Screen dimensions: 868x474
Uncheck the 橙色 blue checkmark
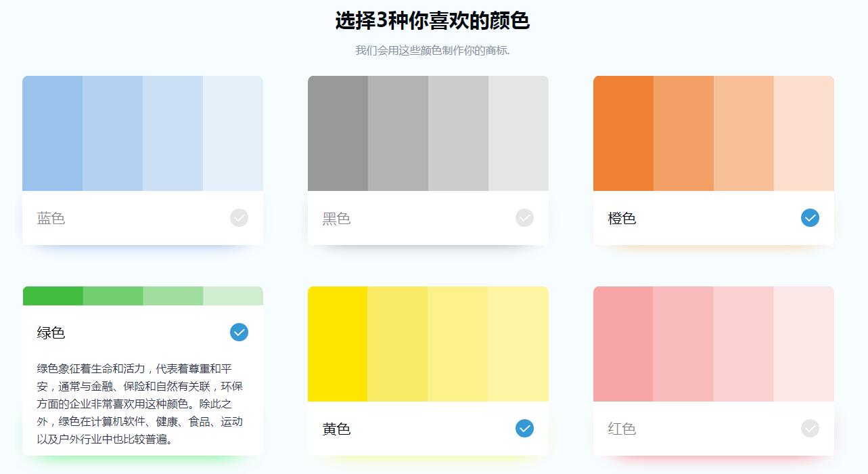pyautogui.click(x=810, y=218)
